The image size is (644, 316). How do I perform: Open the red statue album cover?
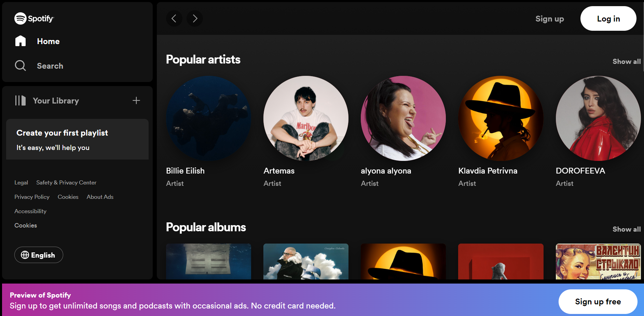[x=501, y=261]
